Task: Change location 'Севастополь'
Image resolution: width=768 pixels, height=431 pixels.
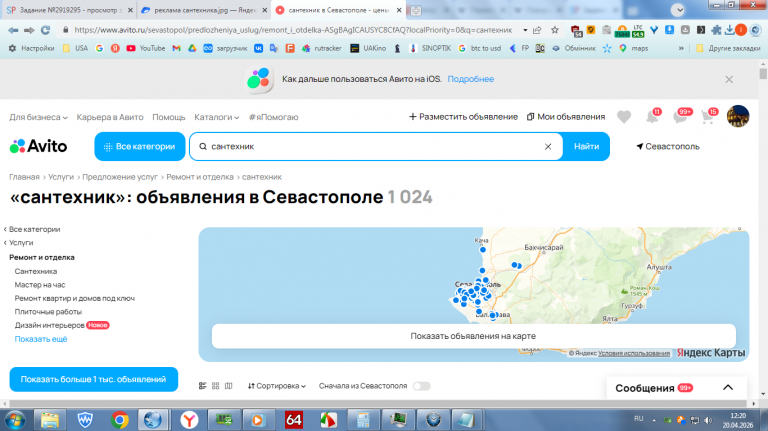Action: click(668, 146)
